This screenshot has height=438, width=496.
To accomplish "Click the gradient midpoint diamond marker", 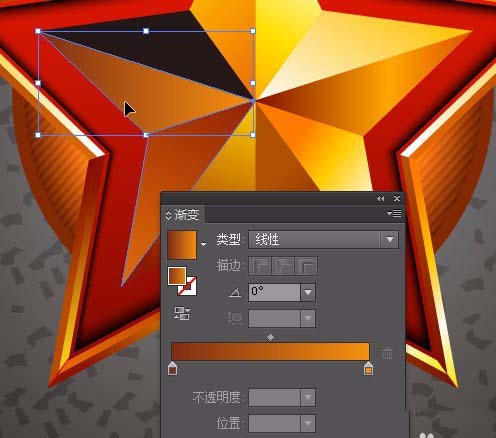I will coord(270,337).
